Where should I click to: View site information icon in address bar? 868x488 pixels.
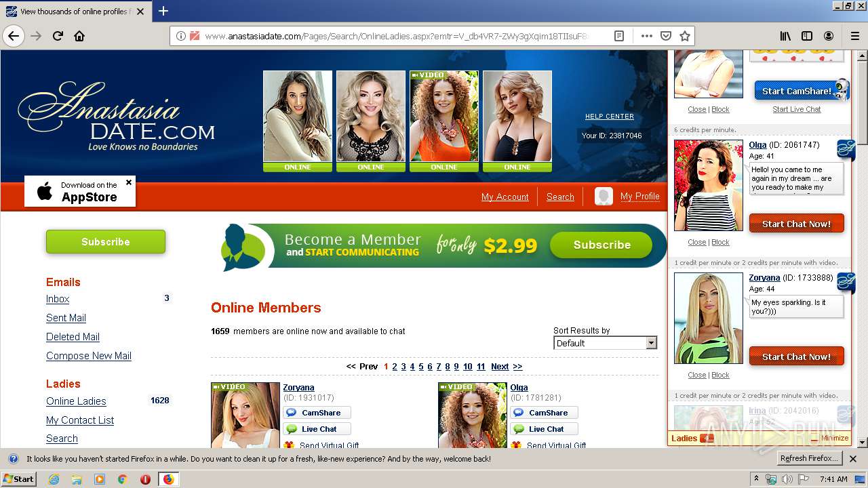click(181, 36)
